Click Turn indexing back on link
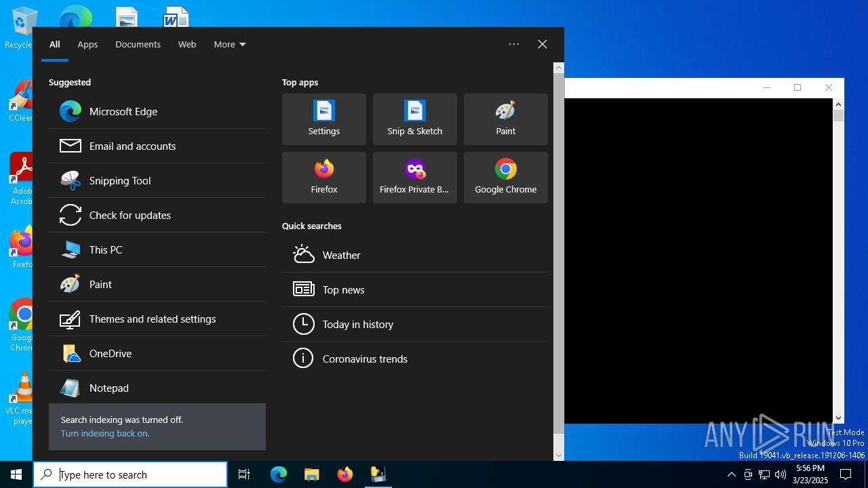Image resolution: width=868 pixels, height=488 pixels. point(105,433)
